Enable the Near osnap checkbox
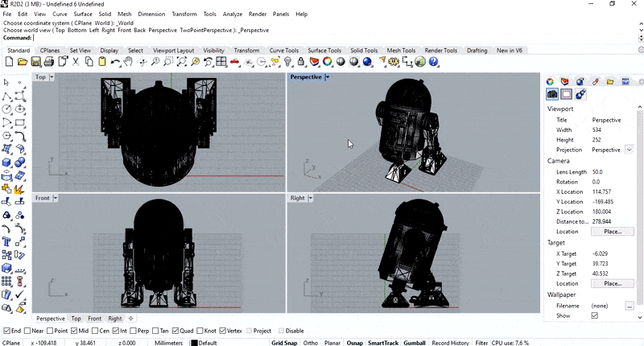Screen dimensions: 644x346 coord(27,331)
